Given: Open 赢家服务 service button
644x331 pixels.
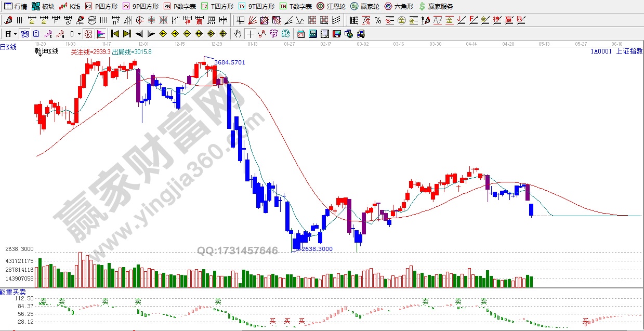Looking at the screenshot, I should point(436,6).
